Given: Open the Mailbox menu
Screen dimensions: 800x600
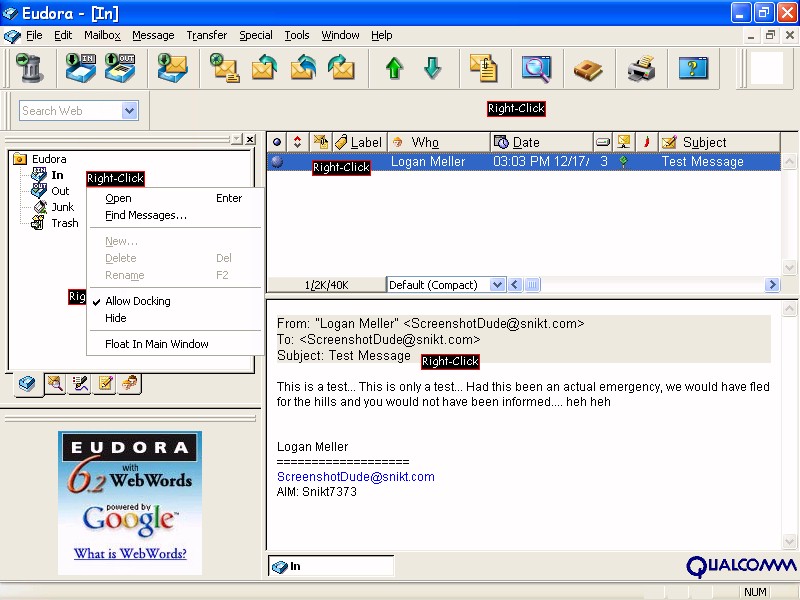Looking at the screenshot, I should pyautogui.click(x=102, y=35).
